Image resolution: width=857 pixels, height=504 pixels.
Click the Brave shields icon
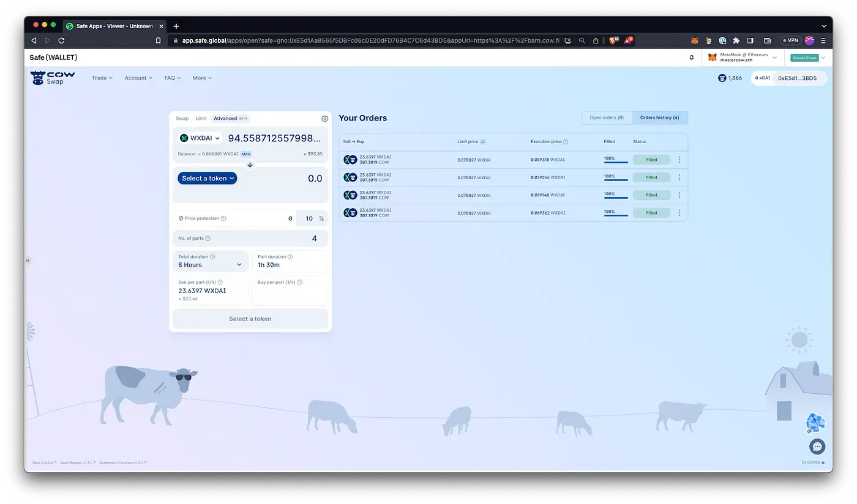[613, 40]
